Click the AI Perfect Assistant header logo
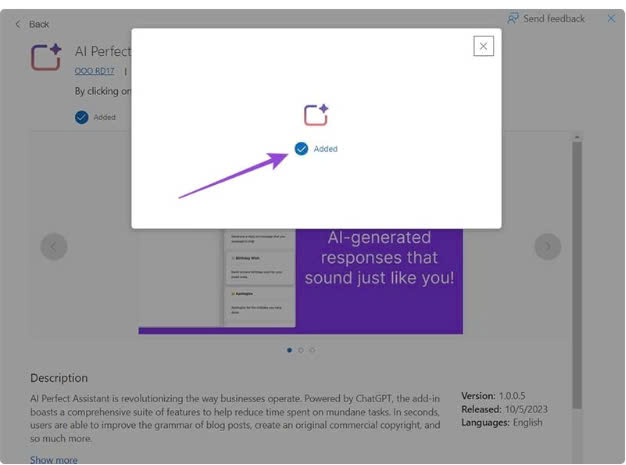The height and width of the screenshot is (465, 626). 46,57
